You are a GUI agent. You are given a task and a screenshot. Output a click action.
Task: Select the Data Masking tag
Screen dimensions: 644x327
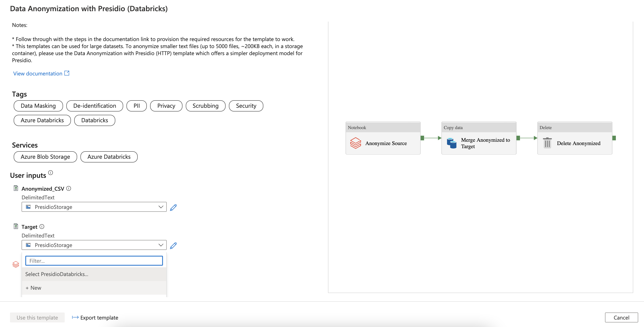click(x=38, y=106)
